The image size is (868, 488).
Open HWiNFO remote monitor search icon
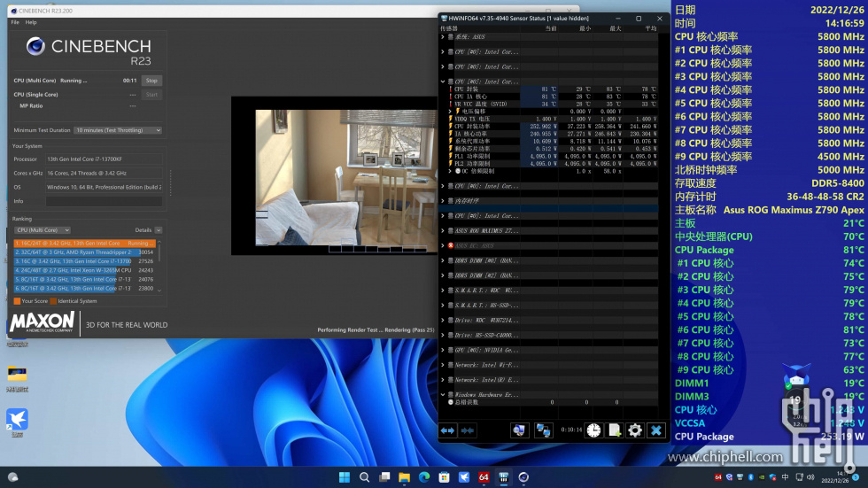pyautogui.click(x=519, y=430)
